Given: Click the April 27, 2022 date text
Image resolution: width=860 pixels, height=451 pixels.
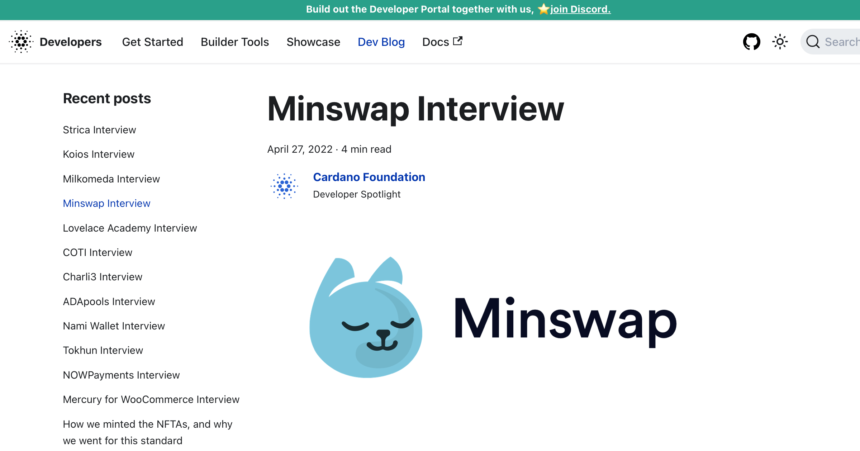Looking at the screenshot, I should click(300, 149).
